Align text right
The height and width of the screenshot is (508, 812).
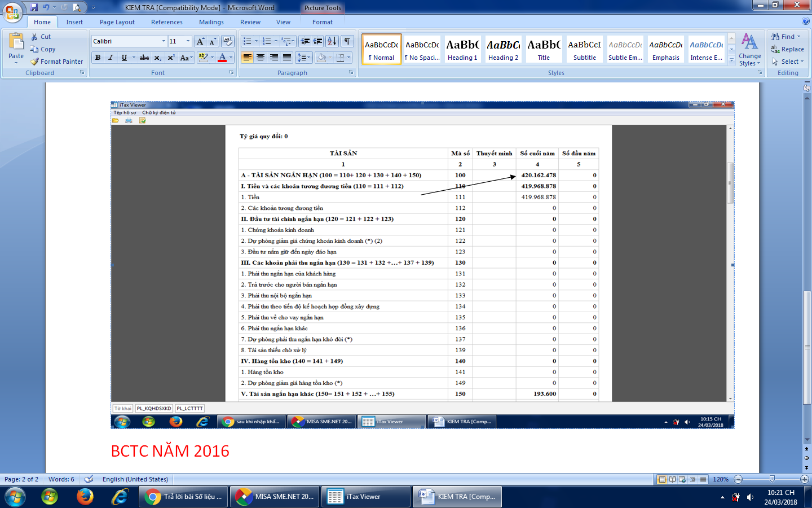273,58
